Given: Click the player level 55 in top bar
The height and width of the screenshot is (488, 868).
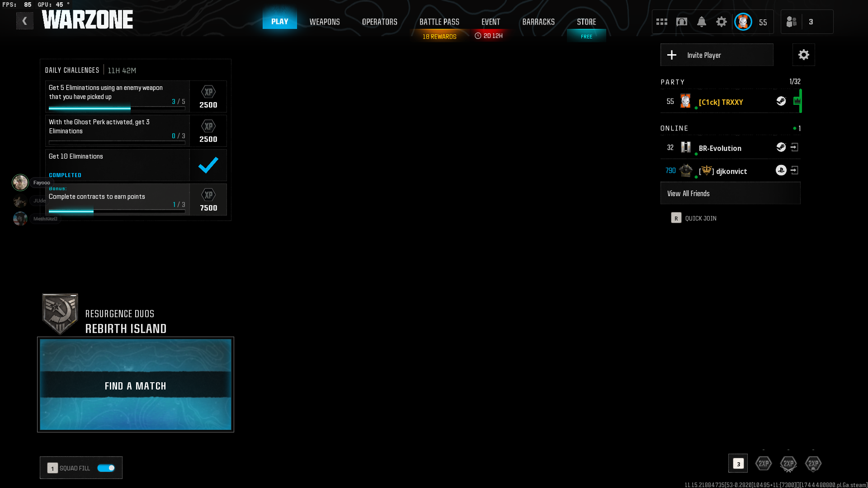Looking at the screenshot, I should click(763, 22).
